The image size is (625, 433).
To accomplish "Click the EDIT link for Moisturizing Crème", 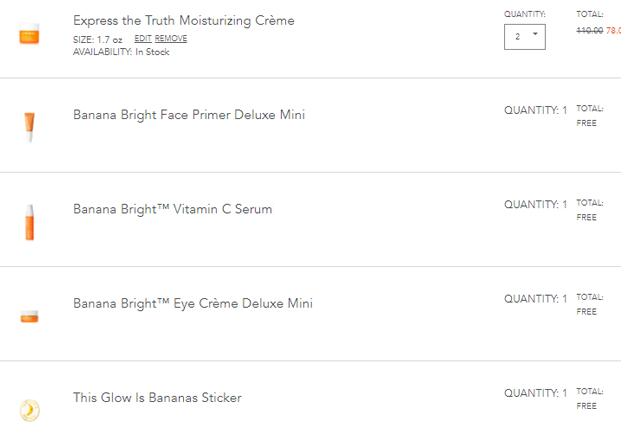I will 143,39.
